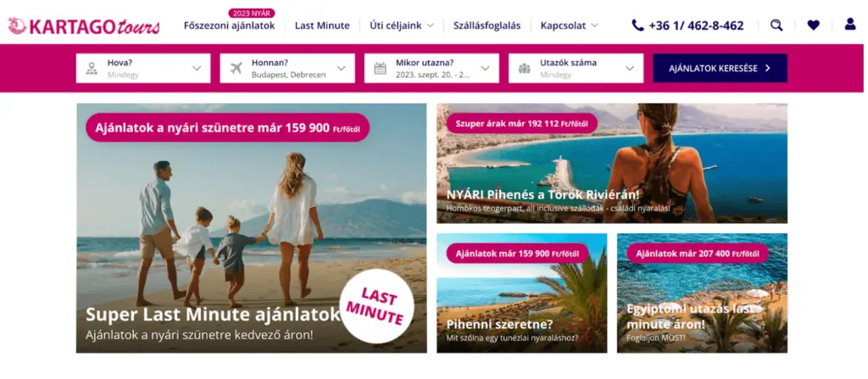
Task: Expand the Hova? destination dropdown
Action: click(143, 68)
